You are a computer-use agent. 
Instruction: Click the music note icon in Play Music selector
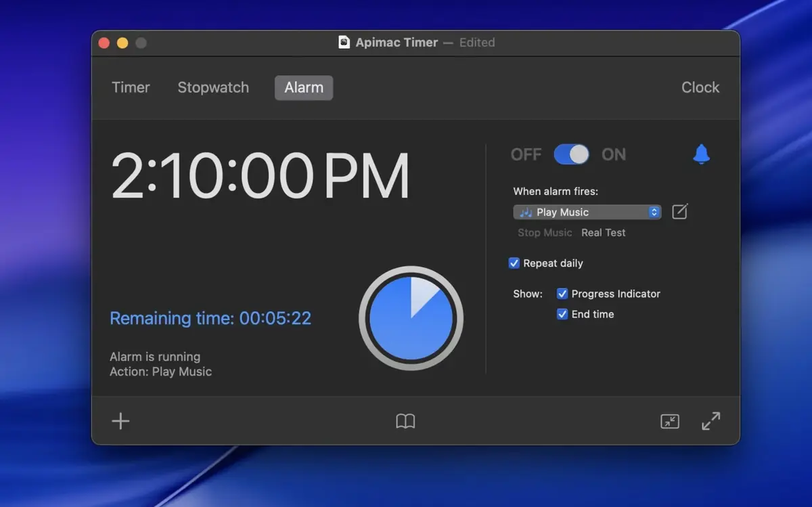[x=526, y=212]
